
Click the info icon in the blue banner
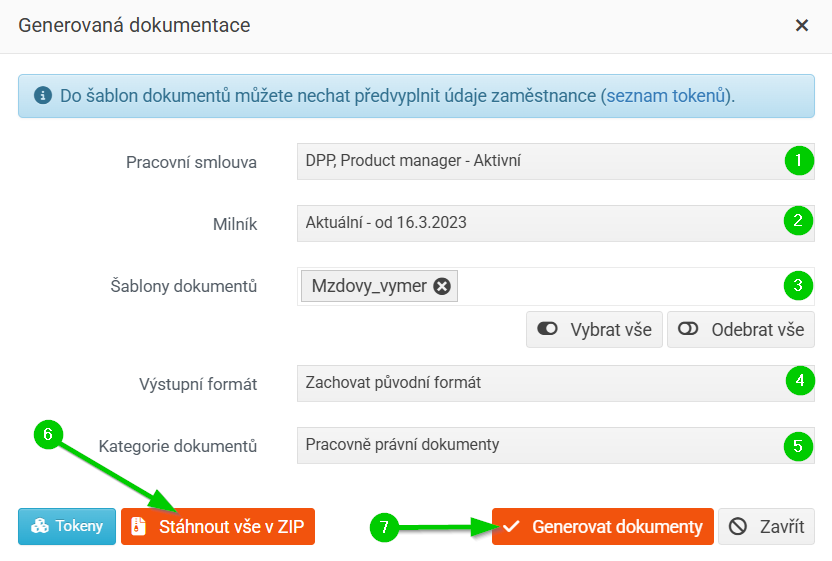(42, 96)
